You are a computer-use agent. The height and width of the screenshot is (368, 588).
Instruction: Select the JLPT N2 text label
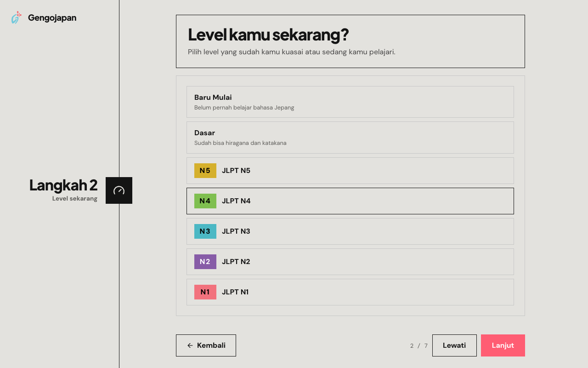(x=236, y=262)
